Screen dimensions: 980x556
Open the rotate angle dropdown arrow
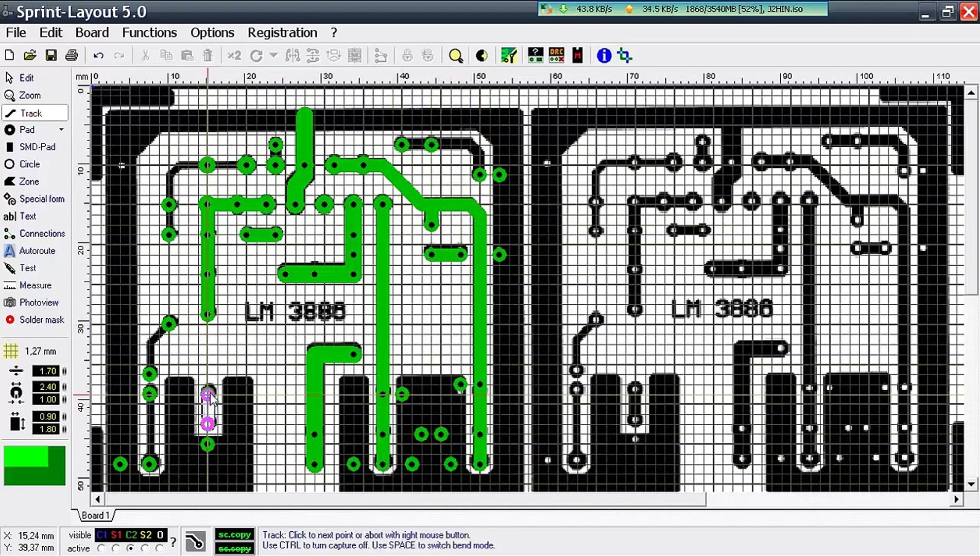273,55
